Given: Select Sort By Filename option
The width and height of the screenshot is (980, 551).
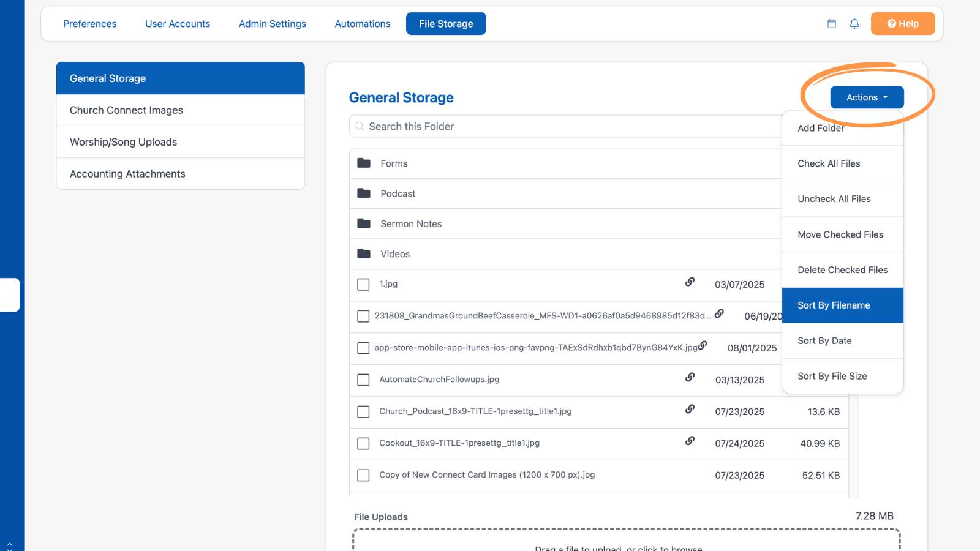Looking at the screenshot, I should (x=843, y=305).
